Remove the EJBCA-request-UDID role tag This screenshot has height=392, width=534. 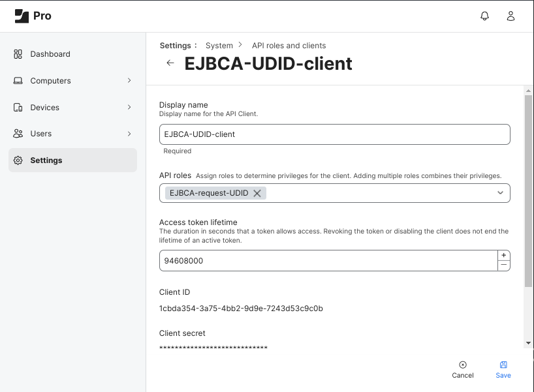click(x=259, y=193)
